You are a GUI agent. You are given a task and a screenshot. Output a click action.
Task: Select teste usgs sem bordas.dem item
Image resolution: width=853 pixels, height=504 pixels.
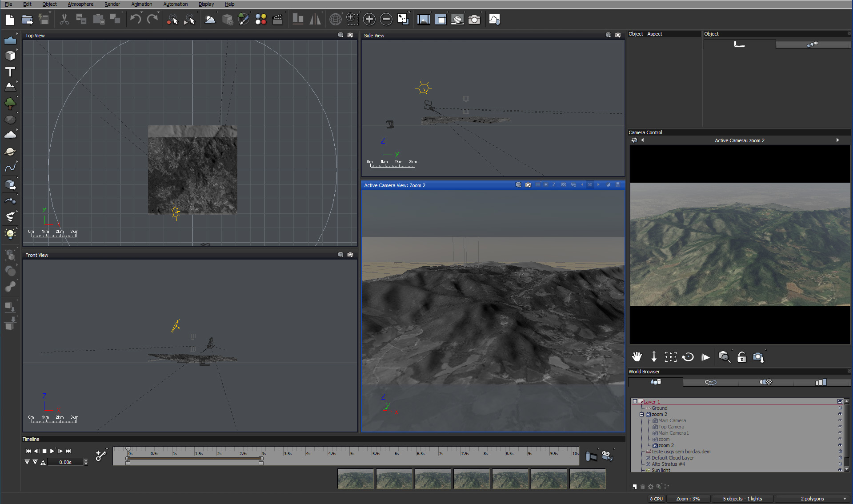coord(681,452)
